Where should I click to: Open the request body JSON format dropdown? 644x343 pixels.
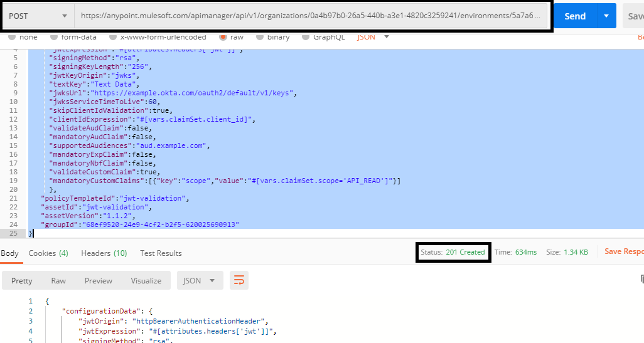pos(373,37)
